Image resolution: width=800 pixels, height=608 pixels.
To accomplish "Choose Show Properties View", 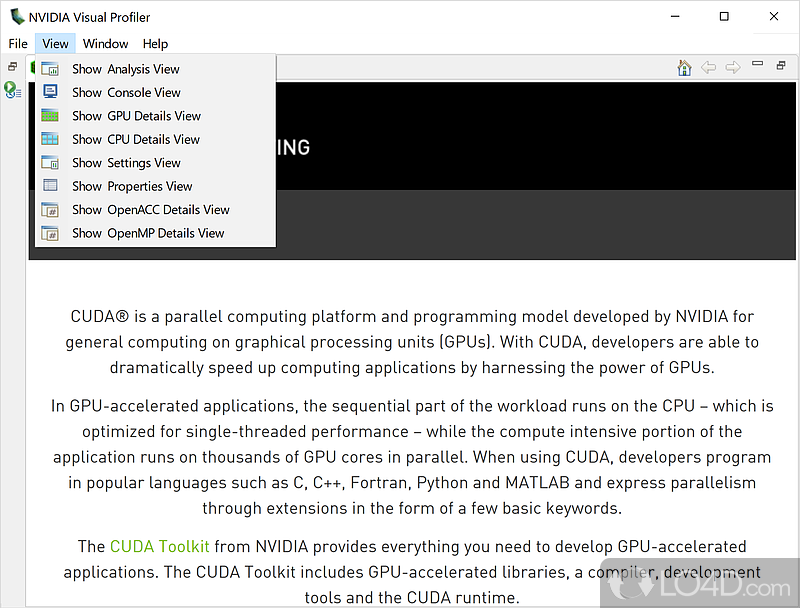I will pyautogui.click(x=155, y=186).
